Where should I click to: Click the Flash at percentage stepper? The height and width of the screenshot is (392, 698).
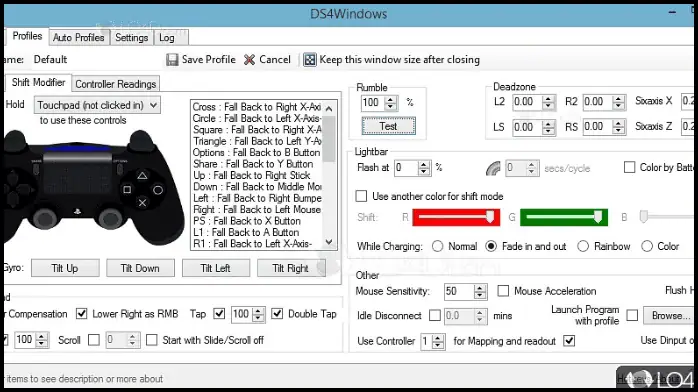point(424,168)
